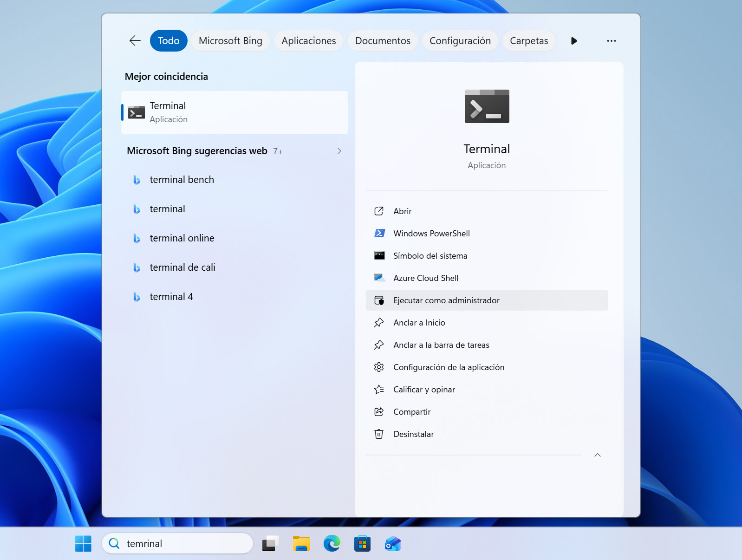Screen dimensions: 742x560
Task: Open Azure Cloud Shell
Action: tap(487, 278)
